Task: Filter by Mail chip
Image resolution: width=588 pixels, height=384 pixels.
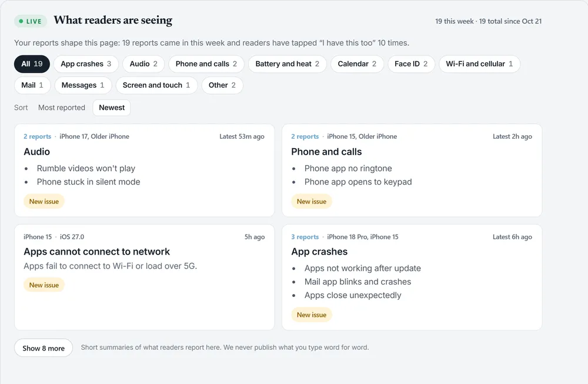Action: pyautogui.click(x=32, y=85)
